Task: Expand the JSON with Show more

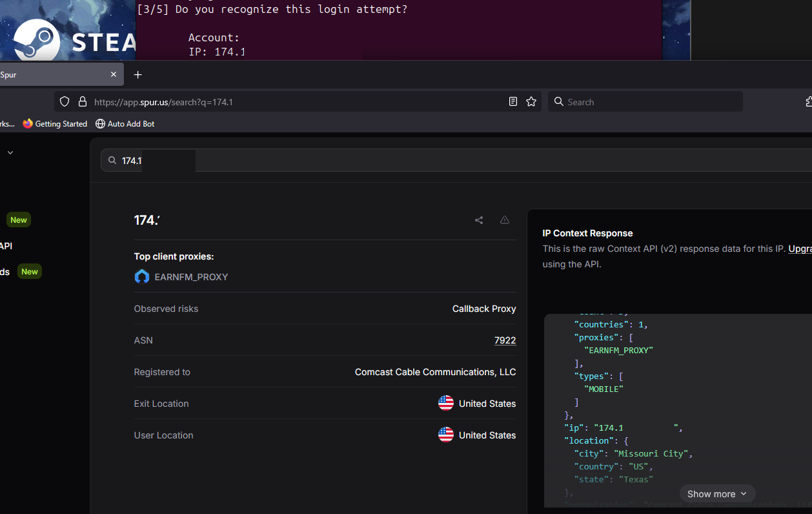Action: pyautogui.click(x=717, y=494)
